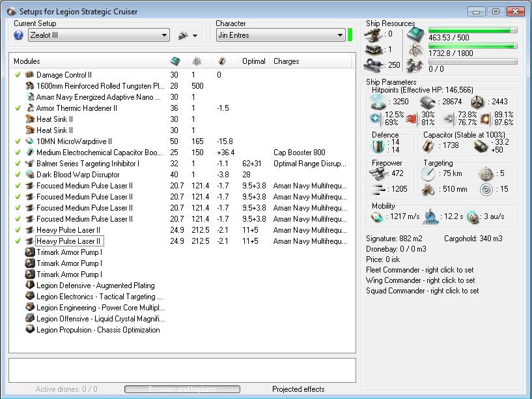
Task: Click the structure hitpoints cube icon
Action: pos(478,102)
